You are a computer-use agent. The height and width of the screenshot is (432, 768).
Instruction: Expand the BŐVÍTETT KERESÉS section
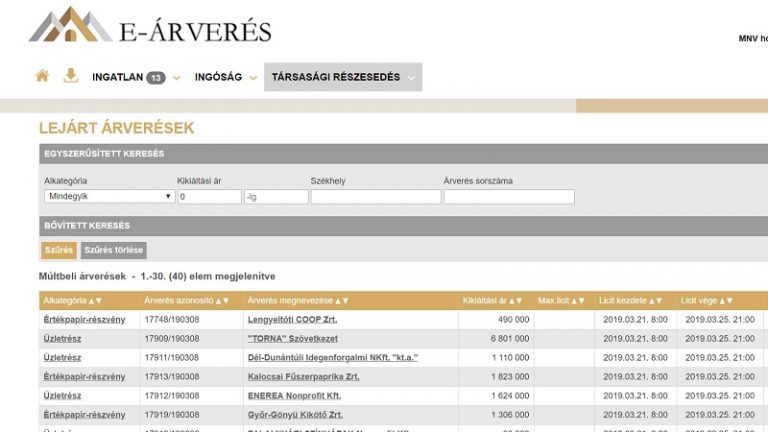(x=404, y=226)
